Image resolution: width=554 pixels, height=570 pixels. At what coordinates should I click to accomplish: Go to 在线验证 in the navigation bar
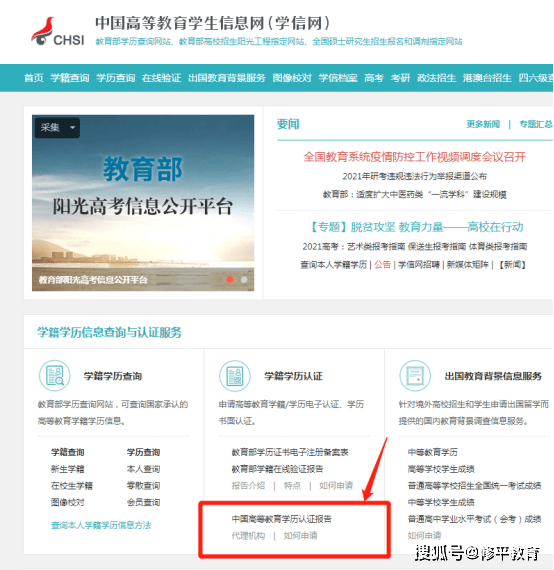(161, 78)
